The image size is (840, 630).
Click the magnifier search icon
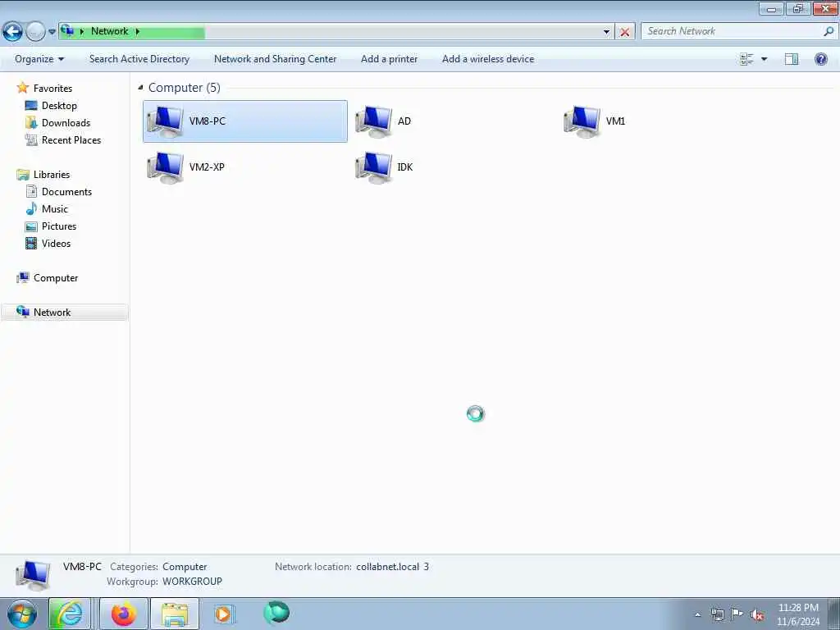(x=829, y=31)
